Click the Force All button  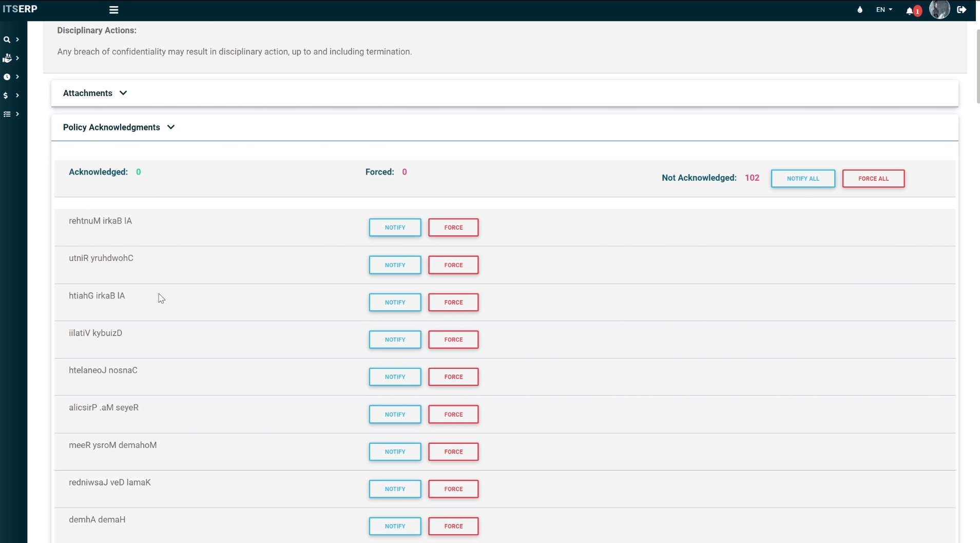[x=873, y=179]
